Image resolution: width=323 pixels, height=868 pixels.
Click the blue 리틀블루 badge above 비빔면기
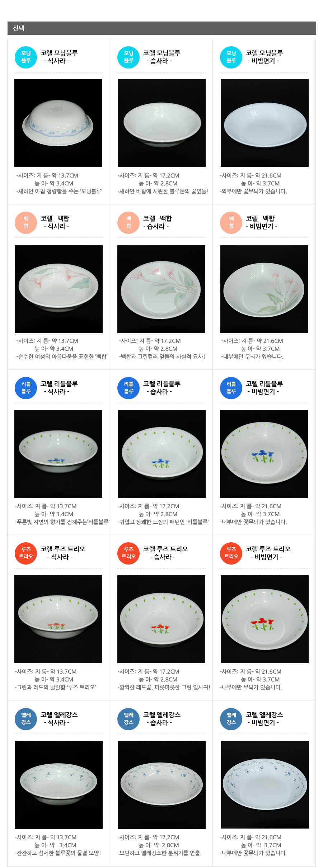231,388
